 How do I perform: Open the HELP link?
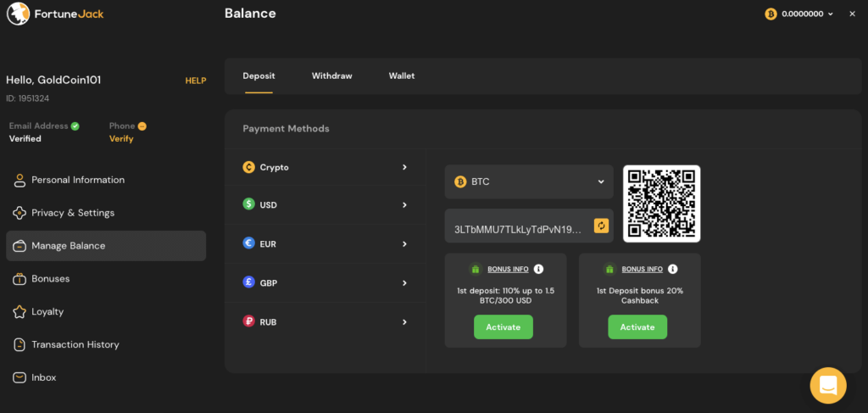click(196, 81)
